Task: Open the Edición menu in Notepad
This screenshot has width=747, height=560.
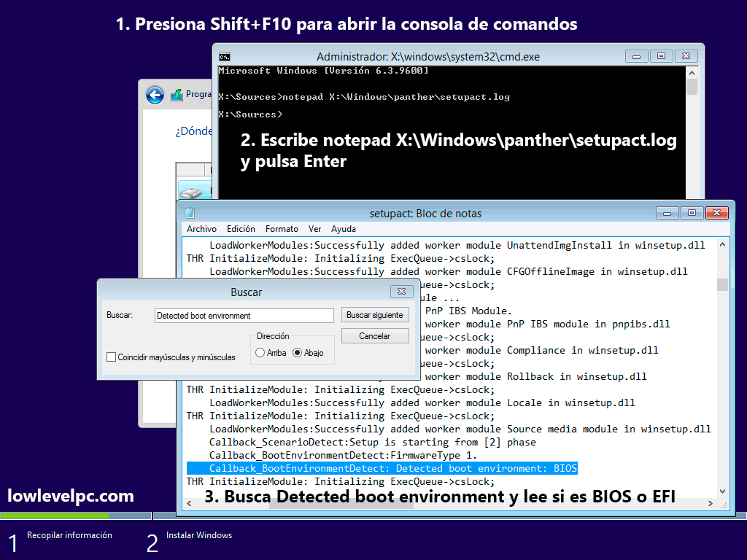Action: coord(241,228)
